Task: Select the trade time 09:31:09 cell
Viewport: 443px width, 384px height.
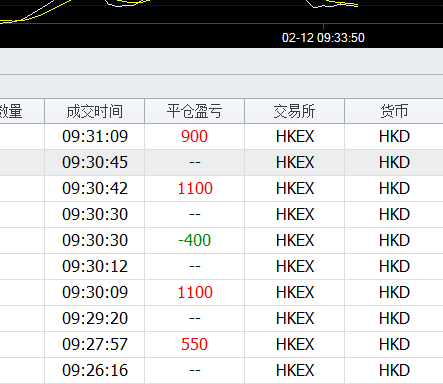Action: tap(95, 136)
